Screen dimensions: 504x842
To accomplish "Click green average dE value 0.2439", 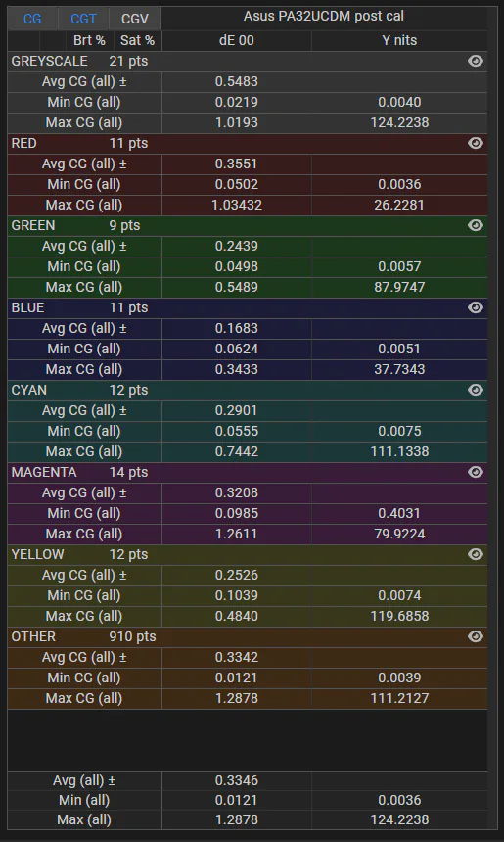I will pyautogui.click(x=237, y=246).
